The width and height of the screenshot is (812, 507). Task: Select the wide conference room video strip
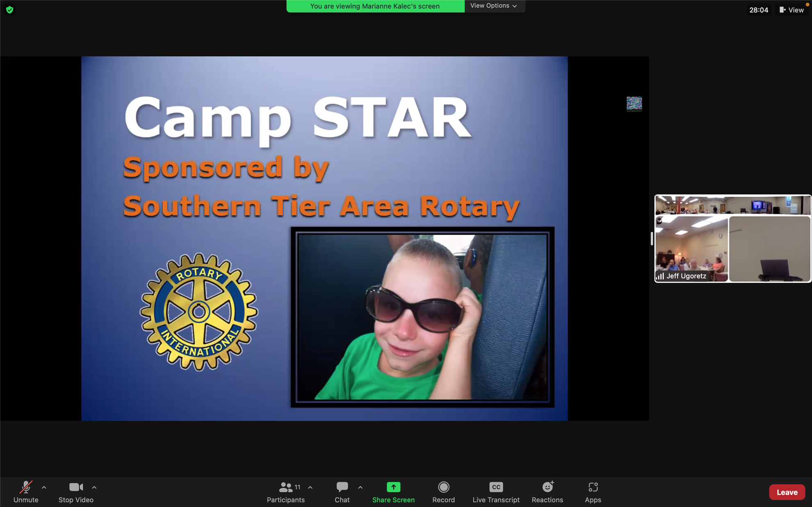click(733, 205)
